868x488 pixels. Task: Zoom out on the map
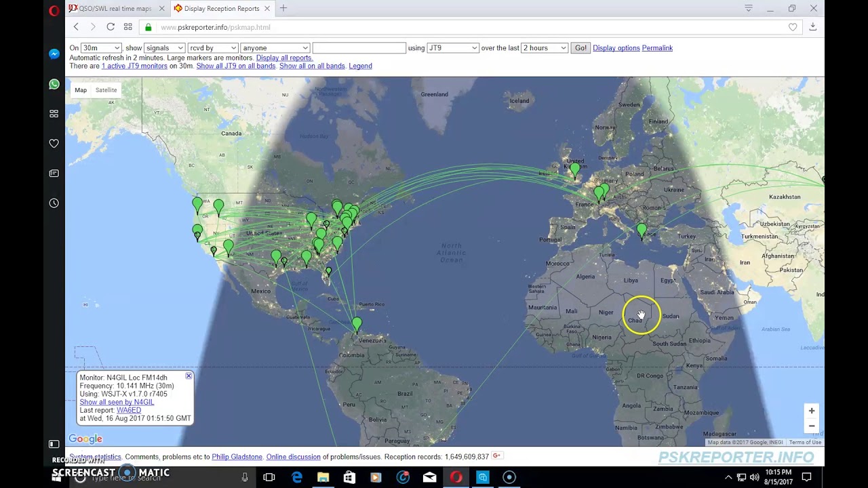click(x=811, y=426)
